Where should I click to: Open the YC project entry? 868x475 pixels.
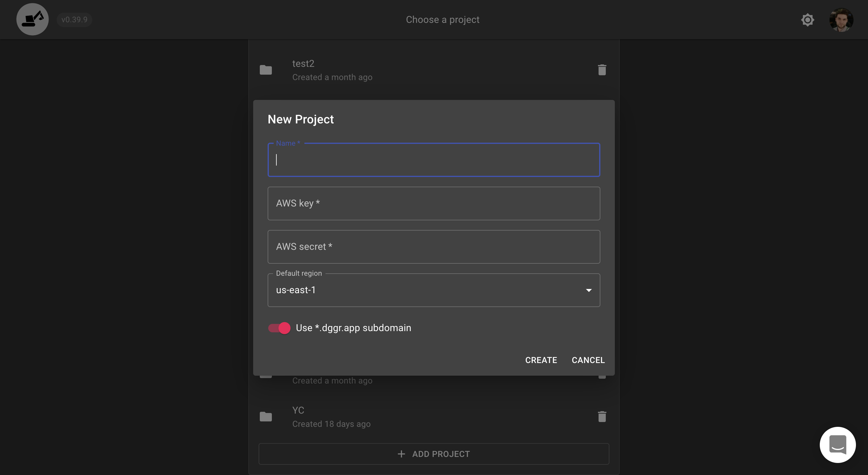404,417
